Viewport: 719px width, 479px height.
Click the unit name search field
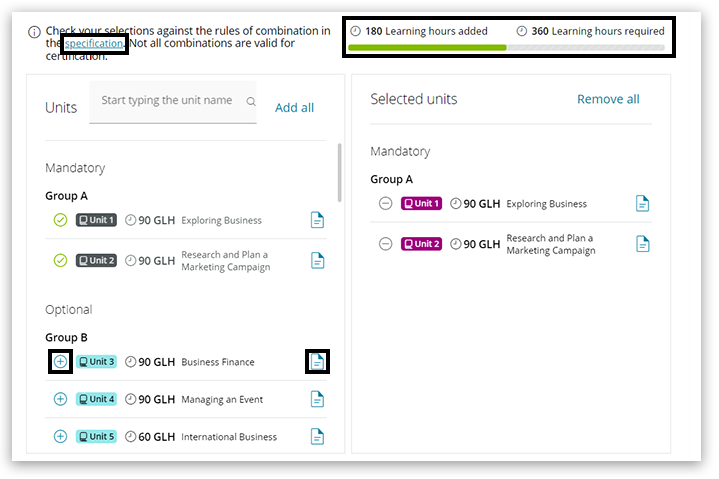(x=166, y=101)
